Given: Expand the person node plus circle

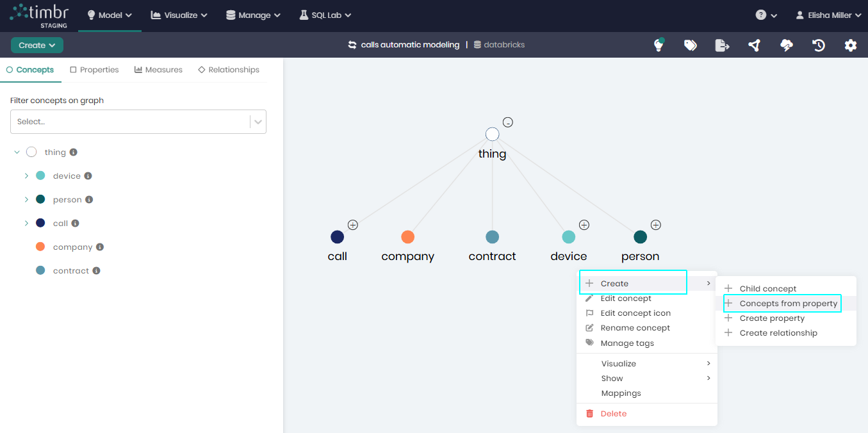Looking at the screenshot, I should (655, 225).
